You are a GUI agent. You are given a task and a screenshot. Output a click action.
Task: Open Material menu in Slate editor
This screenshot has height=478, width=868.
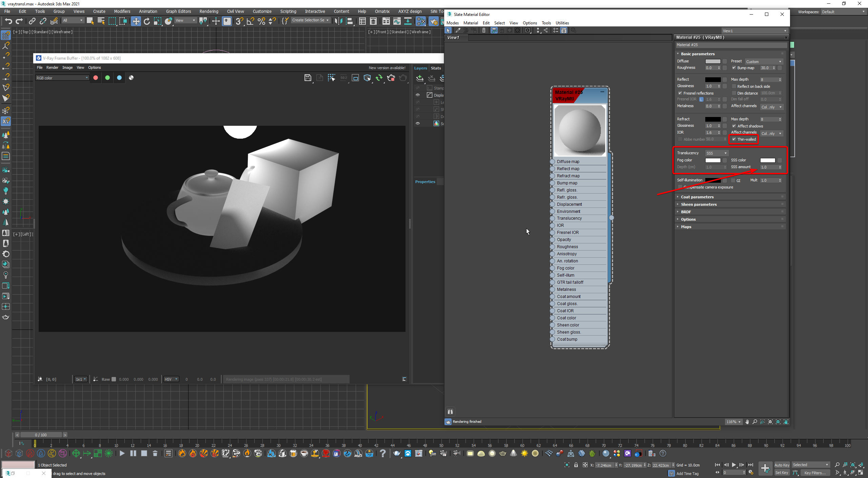pyautogui.click(x=471, y=23)
